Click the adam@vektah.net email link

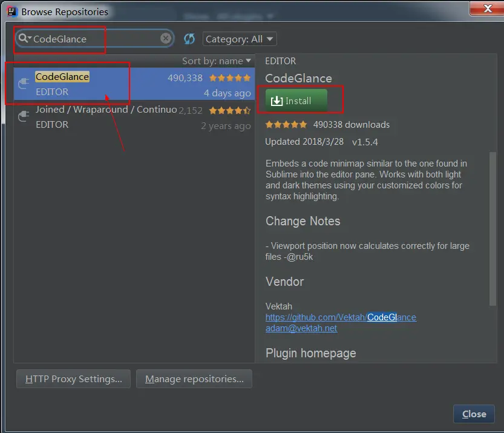301,328
